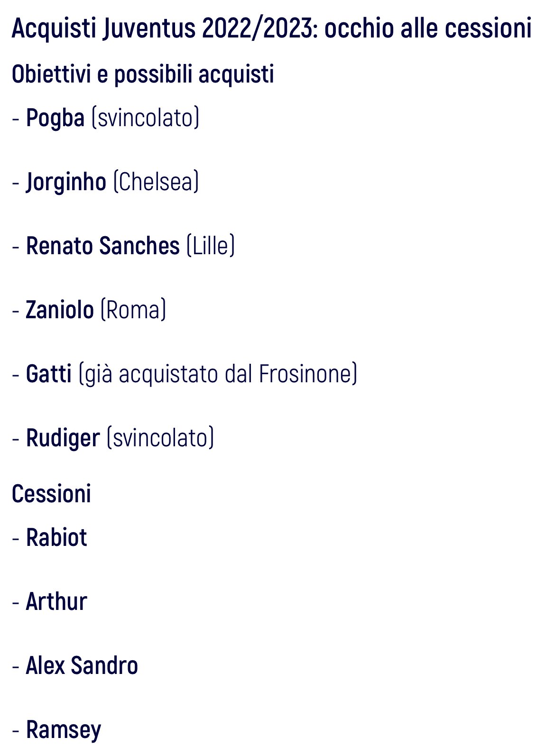555x756 pixels.
Task: Select the player name Gatti
Action: pyautogui.click(x=49, y=374)
